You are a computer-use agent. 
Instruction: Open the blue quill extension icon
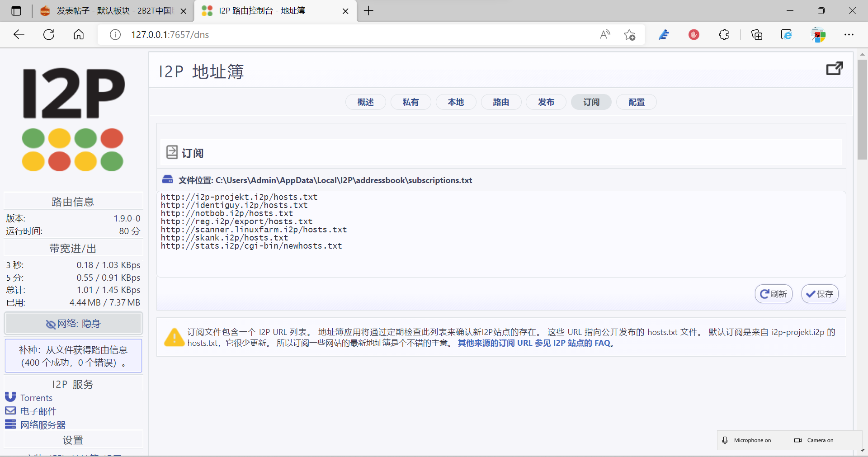[664, 35]
